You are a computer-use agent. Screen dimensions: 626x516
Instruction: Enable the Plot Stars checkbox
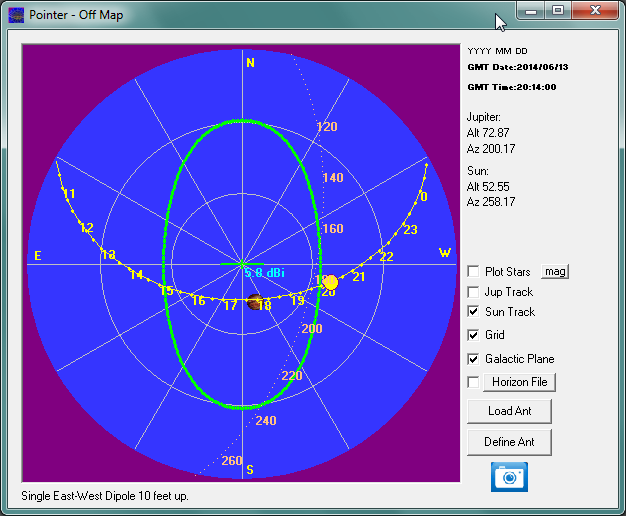pos(474,272)
